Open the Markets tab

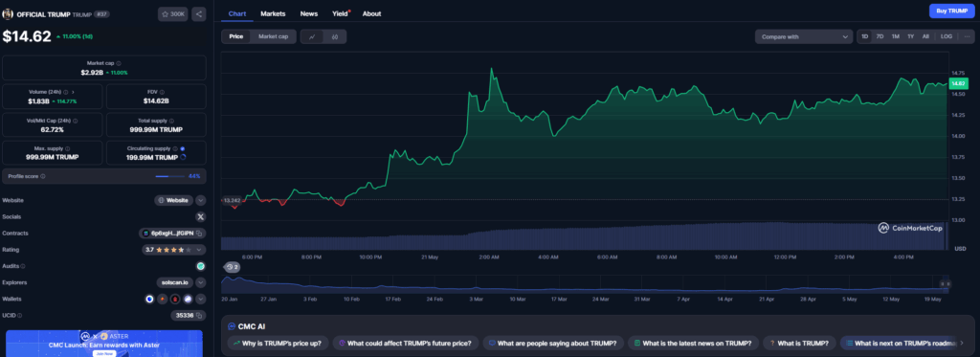273,13
